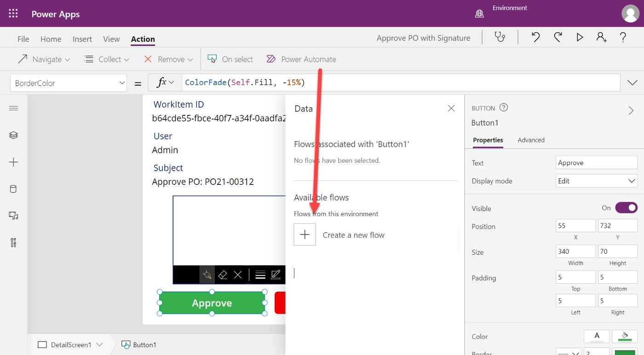Open the Tree view layers icon
644x355 pixels.
point(13,135)
